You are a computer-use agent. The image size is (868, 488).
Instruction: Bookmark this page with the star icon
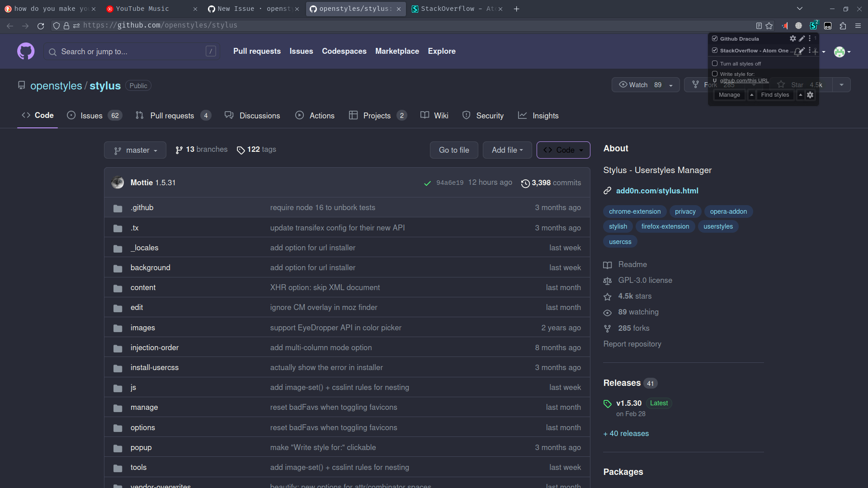769,26
